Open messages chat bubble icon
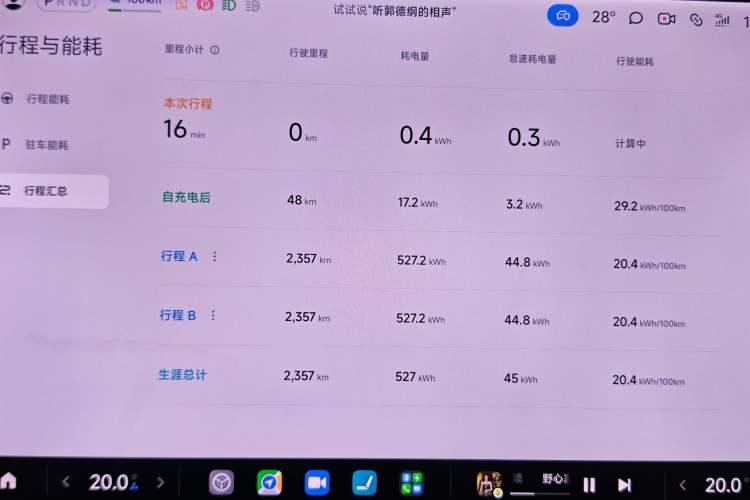Image resolution: width=750 pixels, height=500 pixels. pyautogui.click(x=635, y=18)
